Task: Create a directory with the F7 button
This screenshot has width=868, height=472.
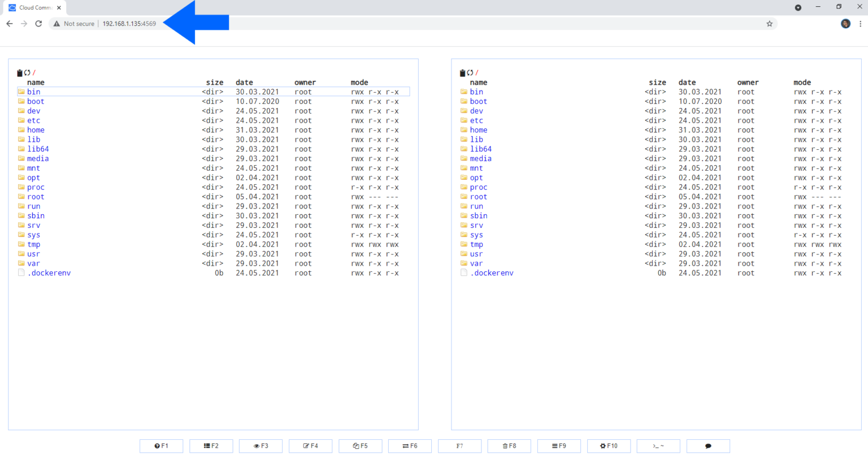Action: click(459, 446)
